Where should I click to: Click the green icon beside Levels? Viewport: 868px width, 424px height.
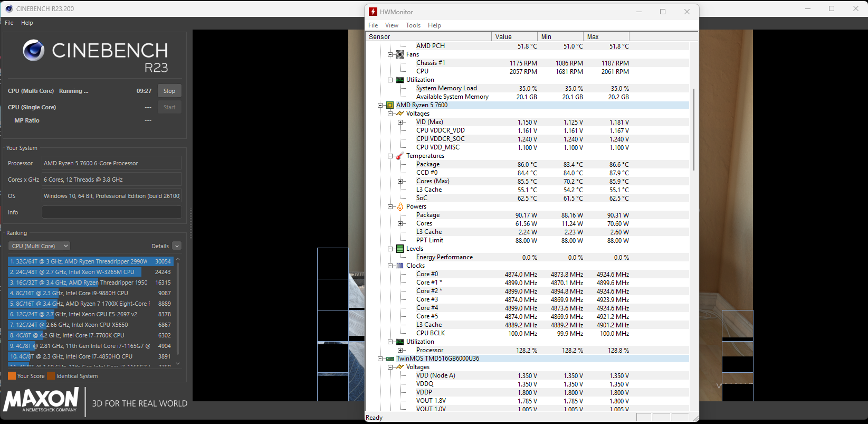click(400, 249)
